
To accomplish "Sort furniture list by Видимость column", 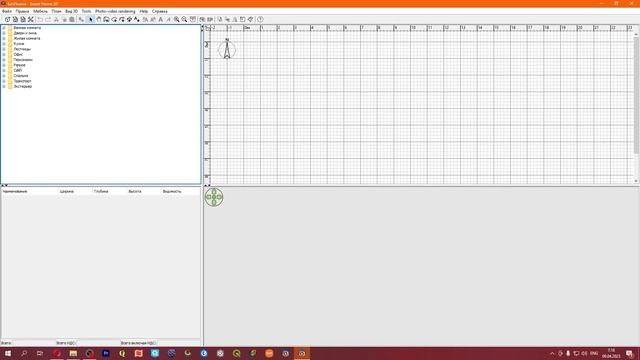I will (x=172, y=191).
